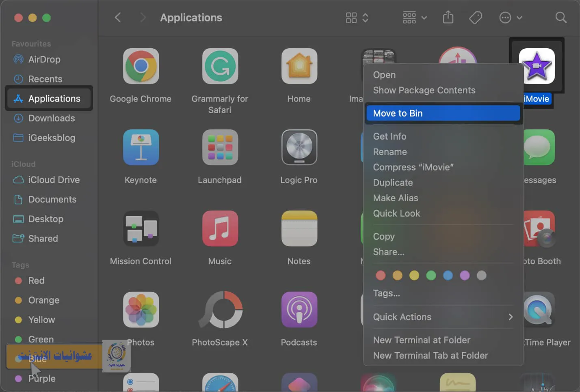Choose Share... in context menu
The image size is (580, 392).
389,252
